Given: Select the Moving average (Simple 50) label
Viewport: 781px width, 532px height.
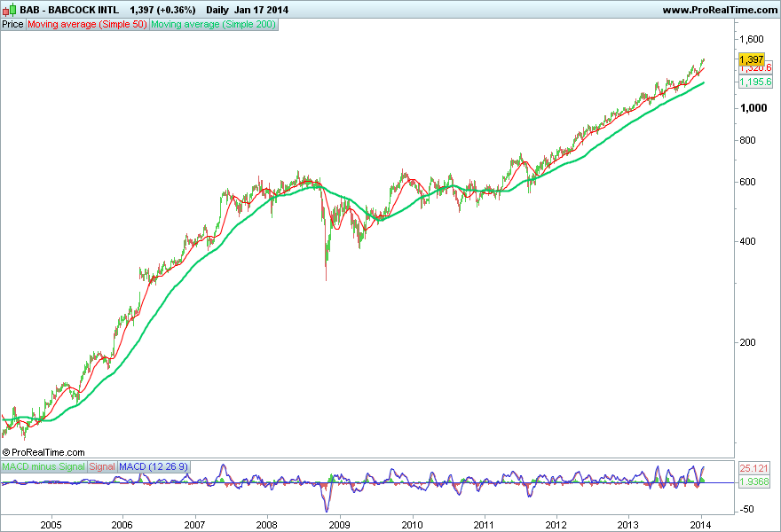Looking at the screenshot, I should [87, 25].
